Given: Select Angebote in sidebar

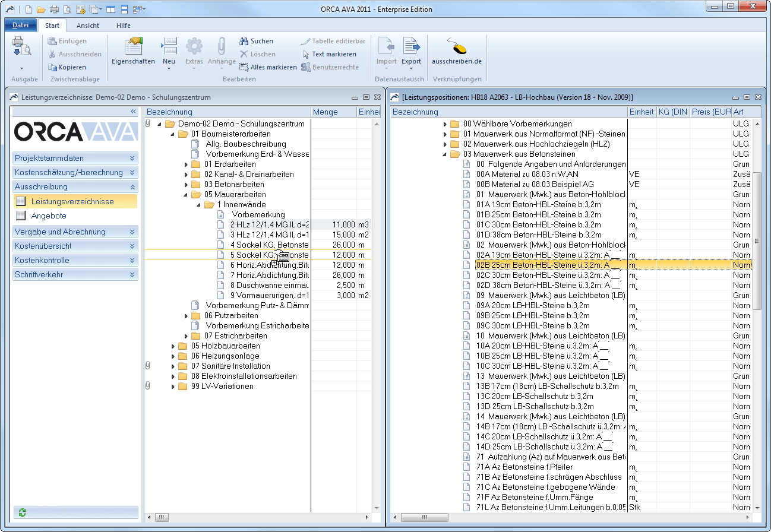Looking at the screenshot, I should [75, 216].
